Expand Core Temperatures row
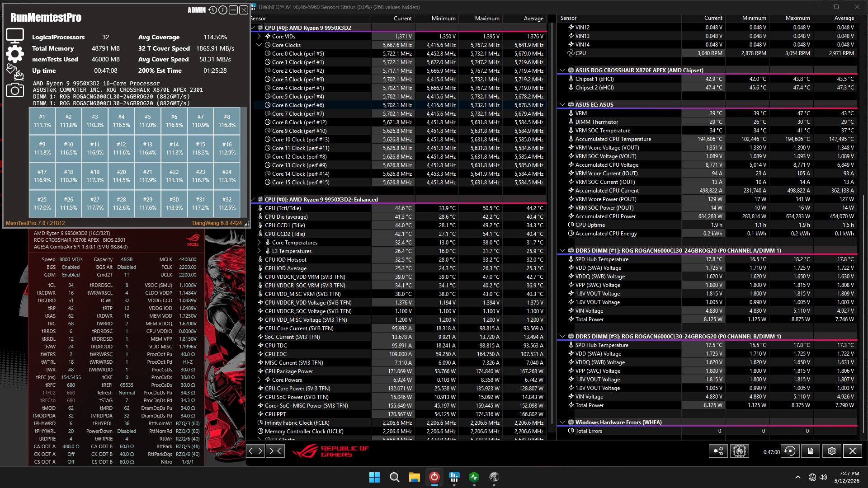Image resolution: width=868 pixels, height=488 pixels. [x=259, y=243]
